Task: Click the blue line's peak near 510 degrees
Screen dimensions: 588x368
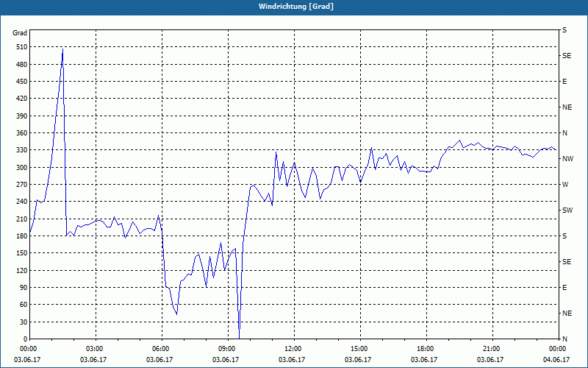Action: 62,49
